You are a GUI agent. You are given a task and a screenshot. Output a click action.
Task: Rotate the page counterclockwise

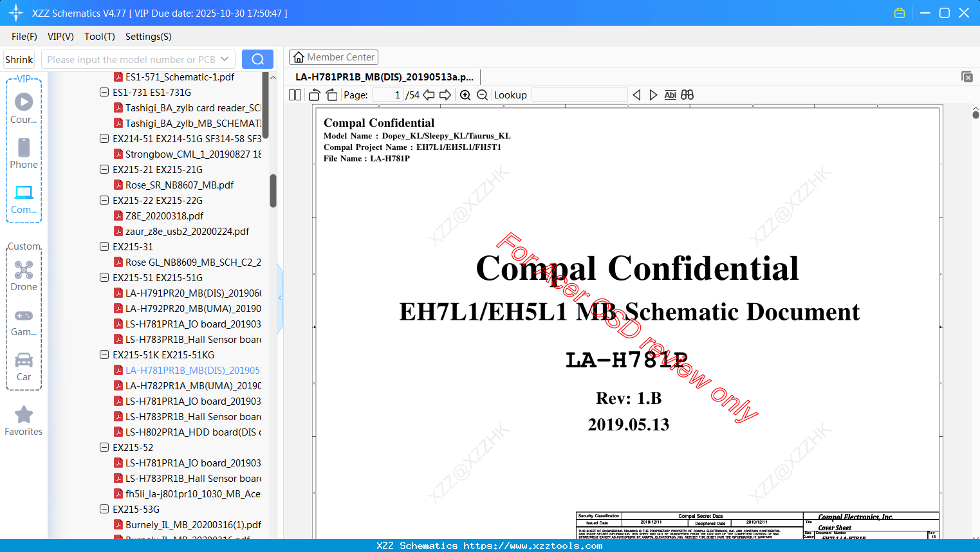coord(315,95)
